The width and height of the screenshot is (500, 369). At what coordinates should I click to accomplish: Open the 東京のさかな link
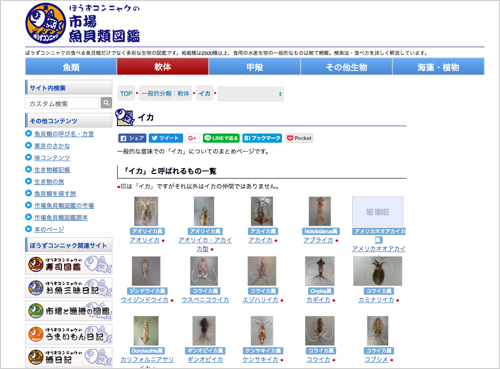coord(52,146)
